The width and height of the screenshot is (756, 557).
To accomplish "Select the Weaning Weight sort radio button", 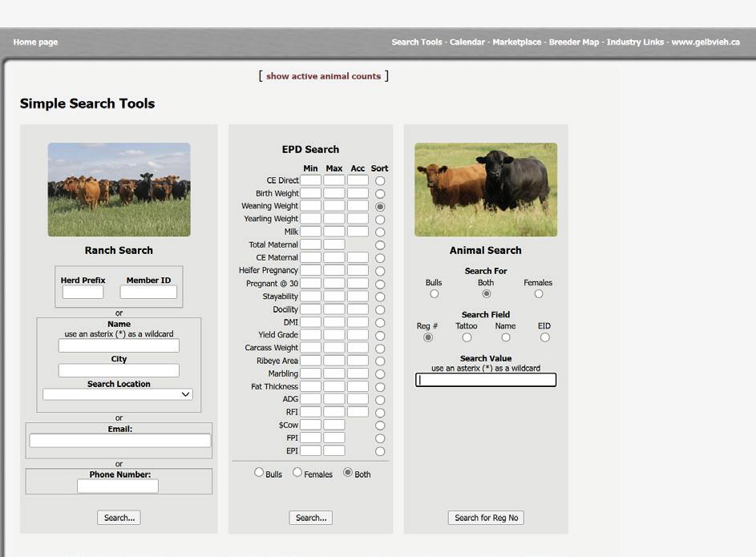I will (380, 207).
